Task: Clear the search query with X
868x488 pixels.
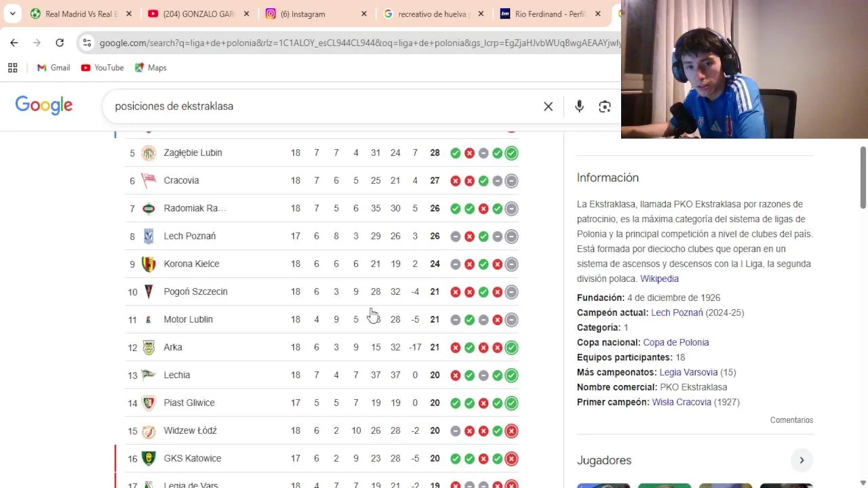Action: pyautogui.click(x=548, y=106)
